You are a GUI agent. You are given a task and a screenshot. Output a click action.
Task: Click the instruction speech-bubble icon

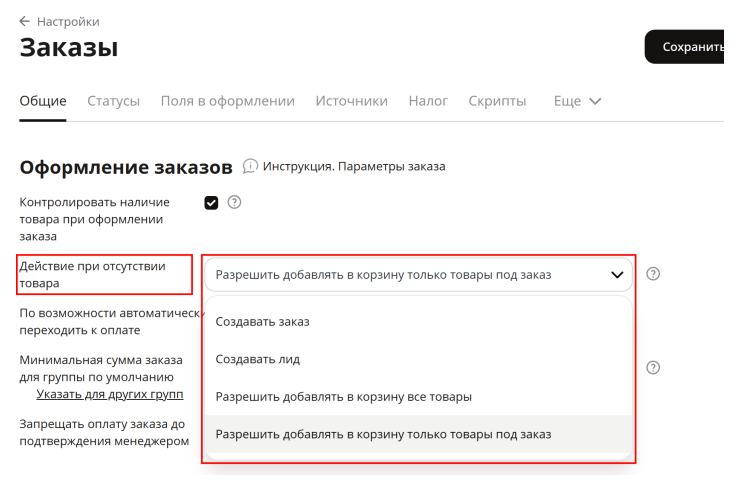pos(250,166)
